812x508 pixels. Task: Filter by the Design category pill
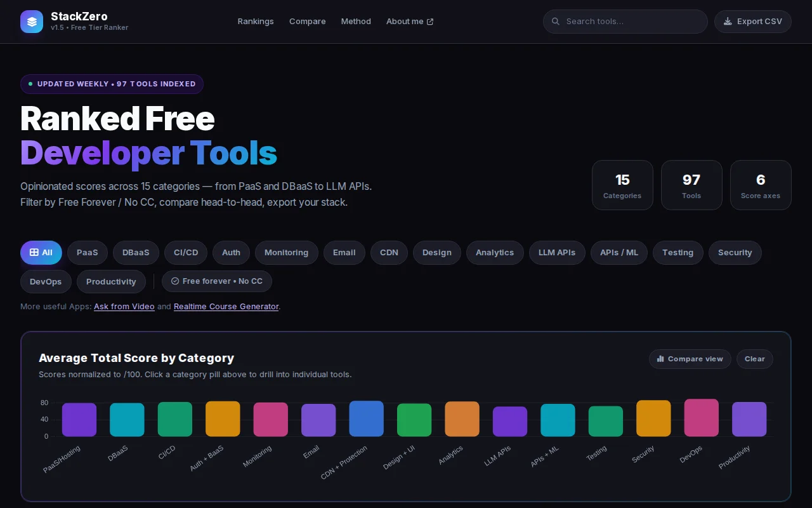(x=437, y=253)
